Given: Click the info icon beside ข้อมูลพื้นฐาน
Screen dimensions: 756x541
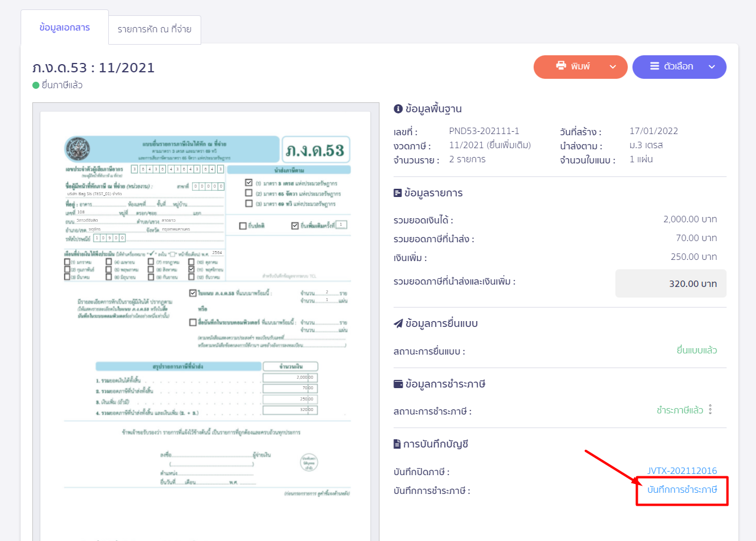Looking at the screenshot, I should (398, 109).
